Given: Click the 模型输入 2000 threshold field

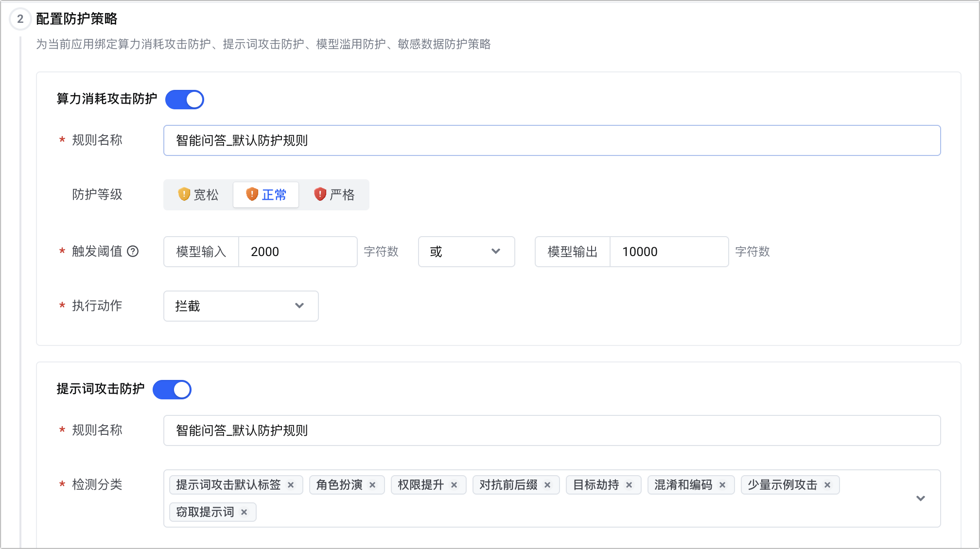Looking at the screenshot, I should coord(297,252).
